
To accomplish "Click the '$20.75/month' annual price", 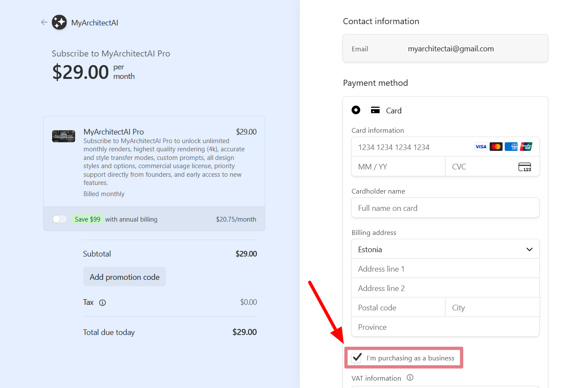I will tap(236, 219).
